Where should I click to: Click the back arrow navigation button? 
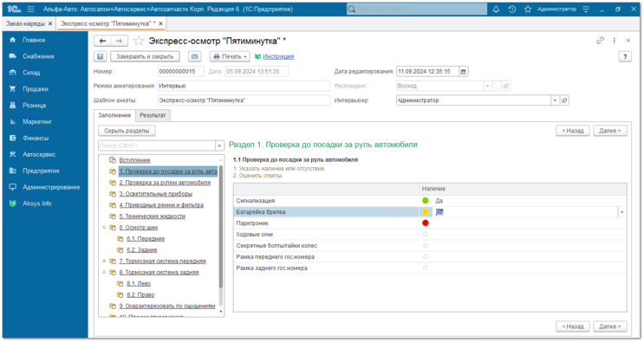[x=102, y=41]
